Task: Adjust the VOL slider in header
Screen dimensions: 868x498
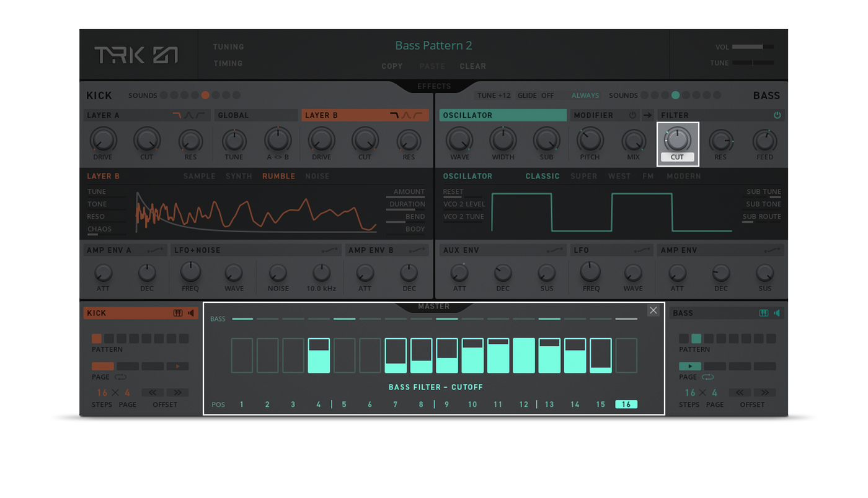Action: pyautogui.click(x=753, y=46)
